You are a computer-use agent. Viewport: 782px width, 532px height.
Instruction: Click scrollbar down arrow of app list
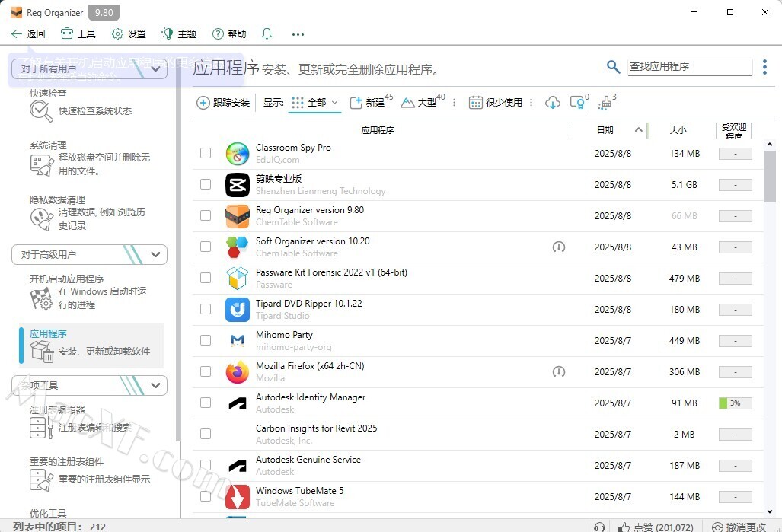pyautogui.click(x=770, y=511)
